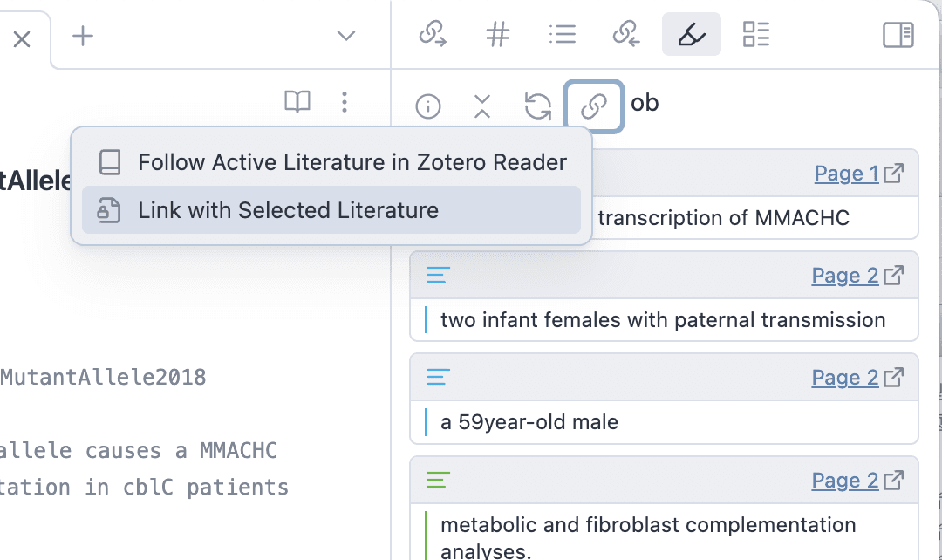942x560 pixels.
Task: Open external icon on 59year-old male card
Action: pos(893,378)
